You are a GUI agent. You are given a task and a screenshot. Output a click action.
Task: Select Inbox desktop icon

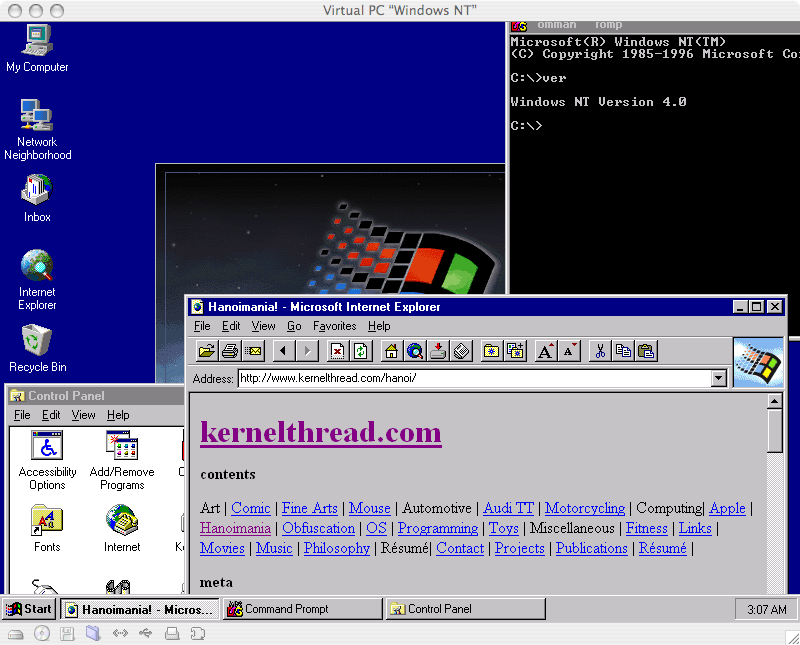(37, 199)
